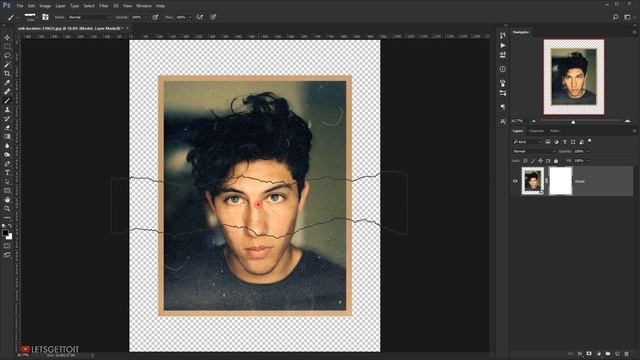Image resolution: width=640 pixels, height=360 pixels.
Task: Open the Character panel icon
Action: coord(502,121)
